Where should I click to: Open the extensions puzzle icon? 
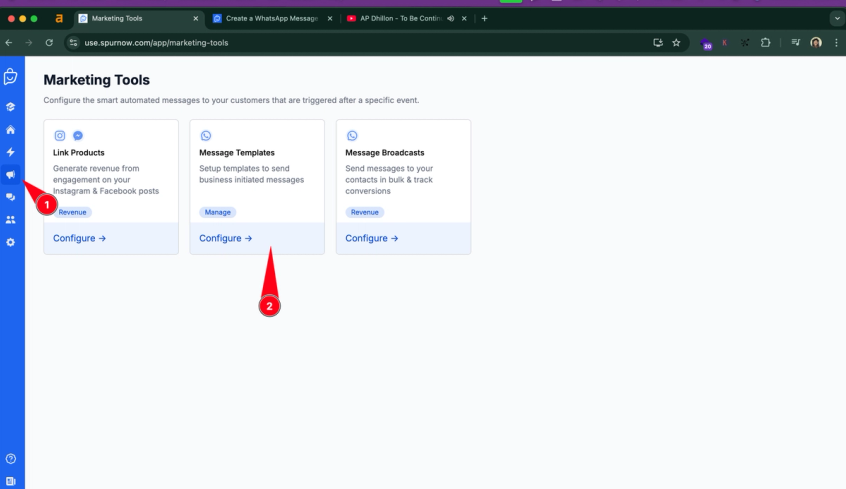tap(765, 43)
